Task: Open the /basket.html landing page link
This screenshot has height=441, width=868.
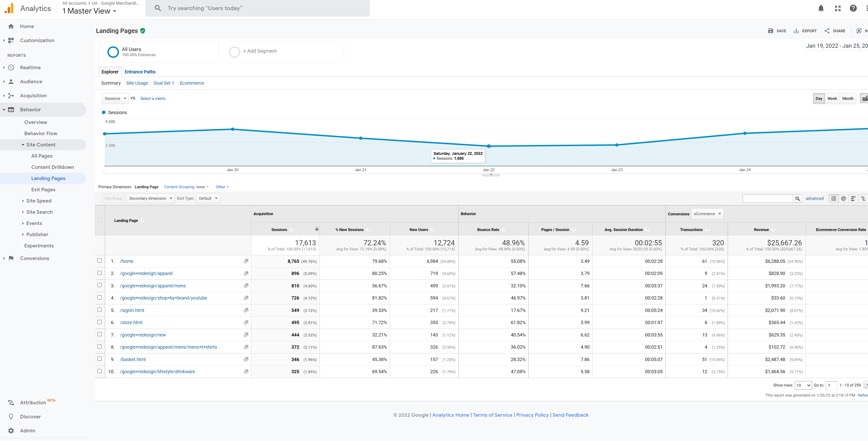Action: point(133,359)
